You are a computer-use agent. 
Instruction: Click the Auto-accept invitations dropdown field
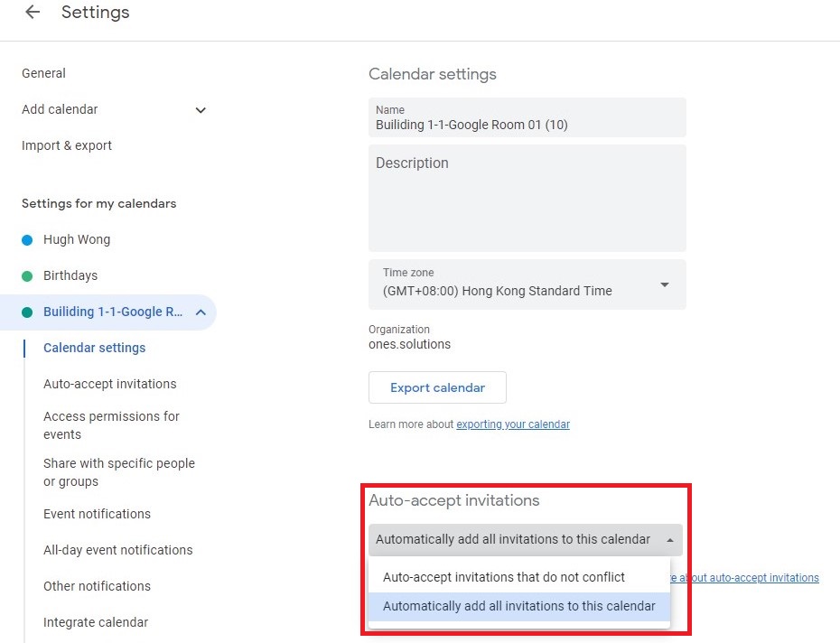pyautogui.click(x=525, y=539)
